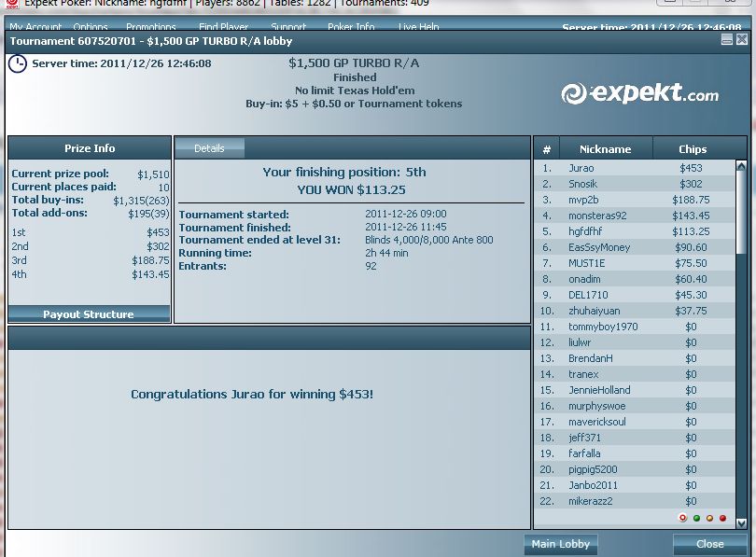Select the first-place player Jurao

(635, 168)
